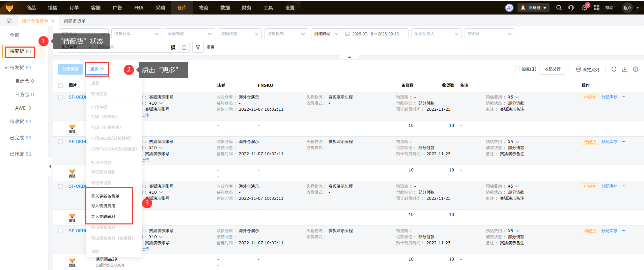This screenshot has width=644, height=270.
Task: Click the 2025-07-18 ~ 2025-09-18 date range
Action: tap(375, 34)
